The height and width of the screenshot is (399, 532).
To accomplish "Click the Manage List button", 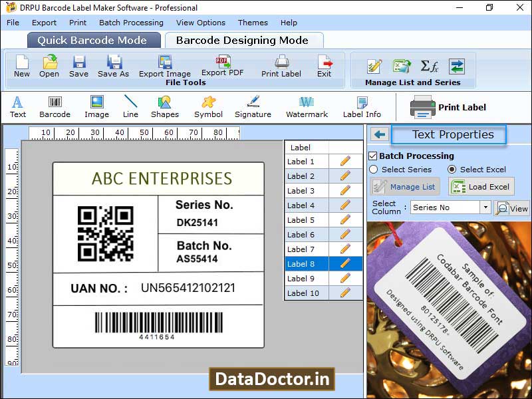I will [404, 186].
